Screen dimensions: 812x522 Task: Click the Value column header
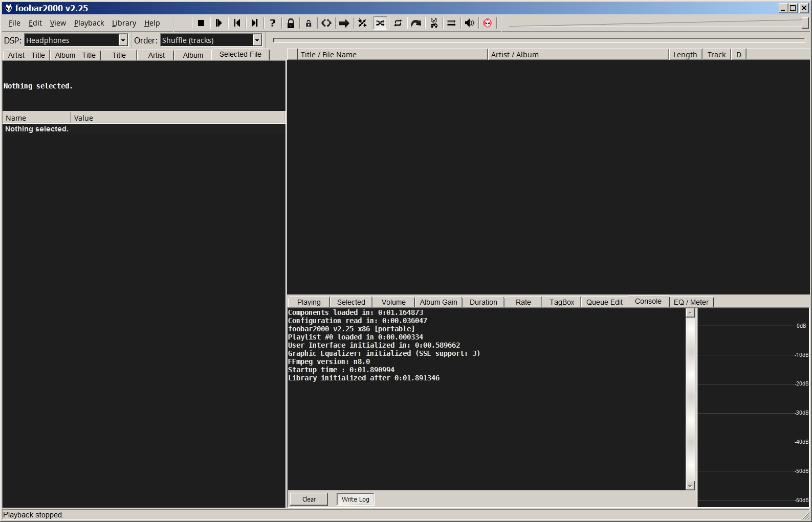coord(177,118)
